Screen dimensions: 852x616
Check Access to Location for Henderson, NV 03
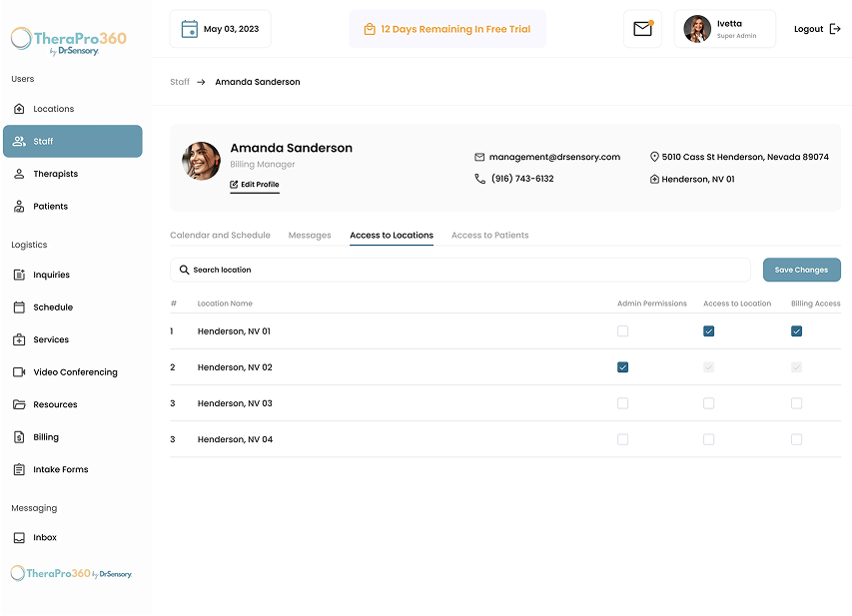(708, 403)
